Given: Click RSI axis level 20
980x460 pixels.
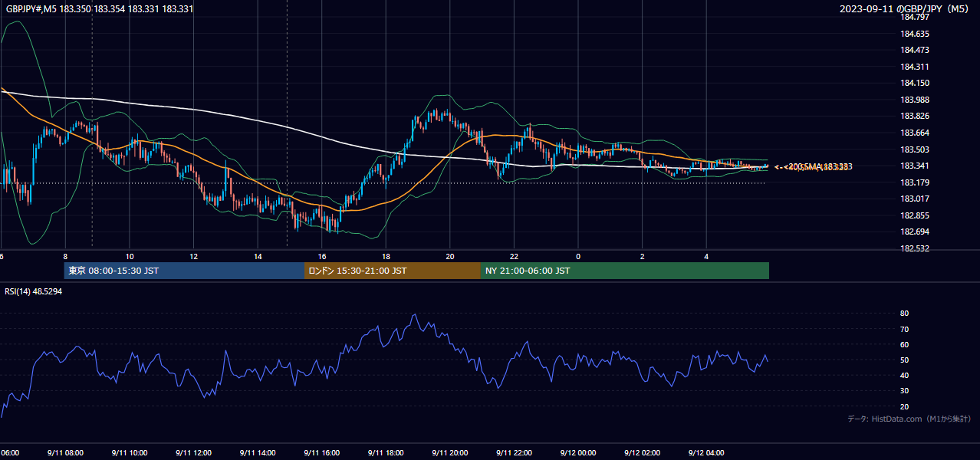Looking at the screenshot, I should (904, 406).
